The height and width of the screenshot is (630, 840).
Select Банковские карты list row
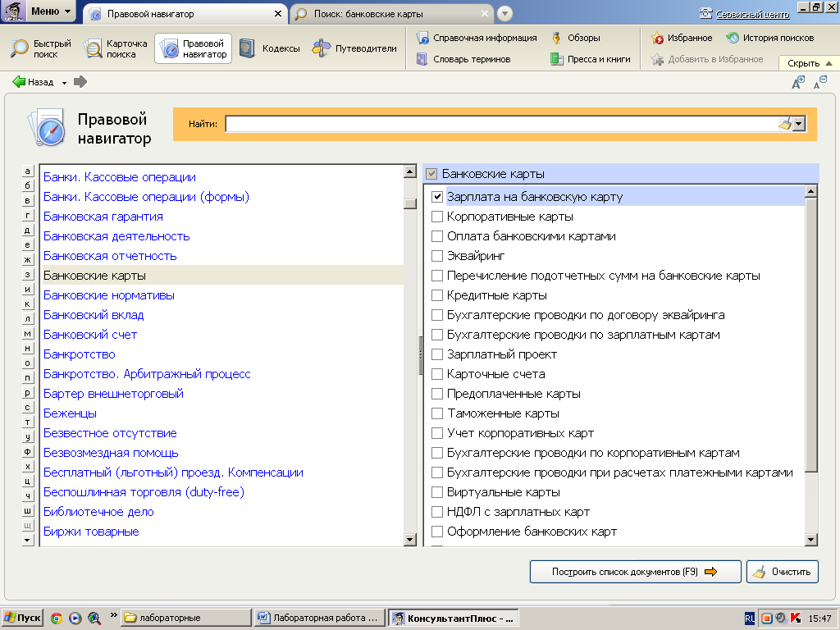coord(222,276)
